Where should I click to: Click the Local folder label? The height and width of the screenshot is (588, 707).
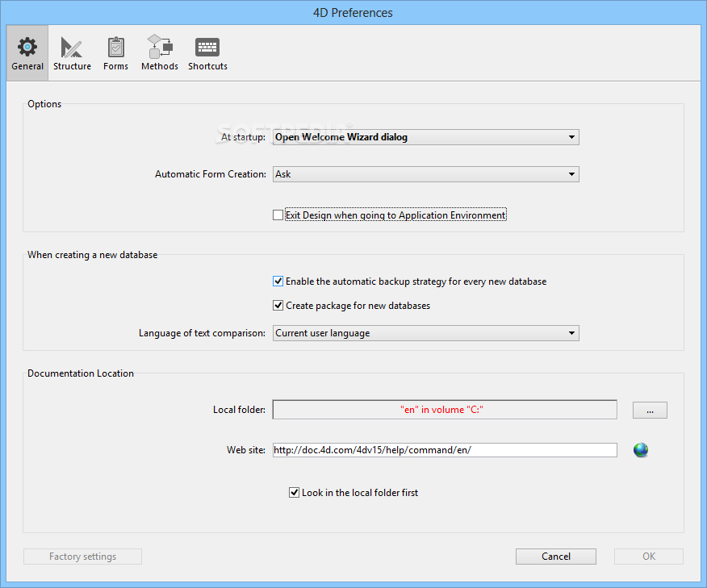(239, 410)
